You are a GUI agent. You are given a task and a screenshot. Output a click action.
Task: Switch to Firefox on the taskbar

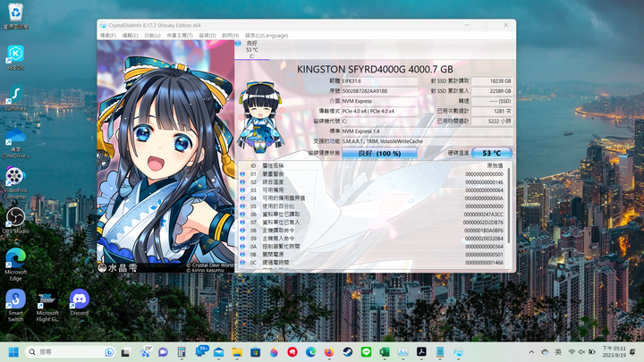click(329, 352)
